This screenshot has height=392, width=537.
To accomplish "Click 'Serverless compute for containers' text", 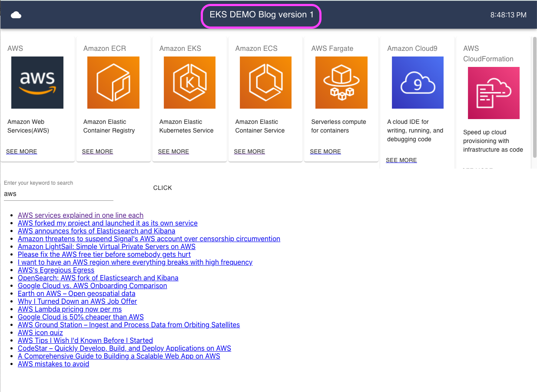I will click(339, 126).
